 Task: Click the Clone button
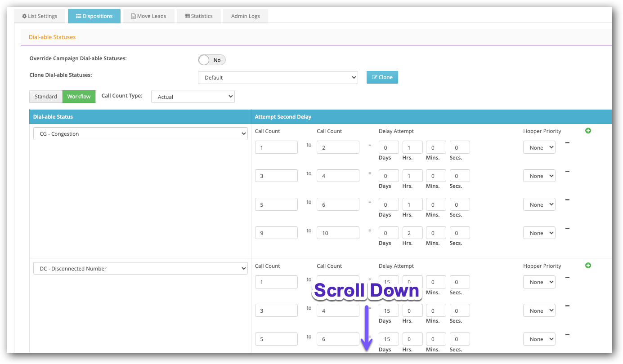(382, 77)
